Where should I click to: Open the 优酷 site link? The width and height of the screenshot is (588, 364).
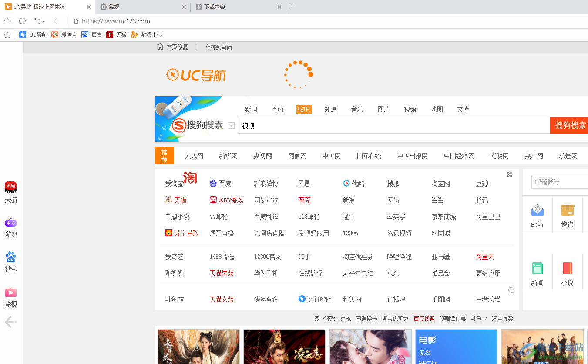click(353, 184)
